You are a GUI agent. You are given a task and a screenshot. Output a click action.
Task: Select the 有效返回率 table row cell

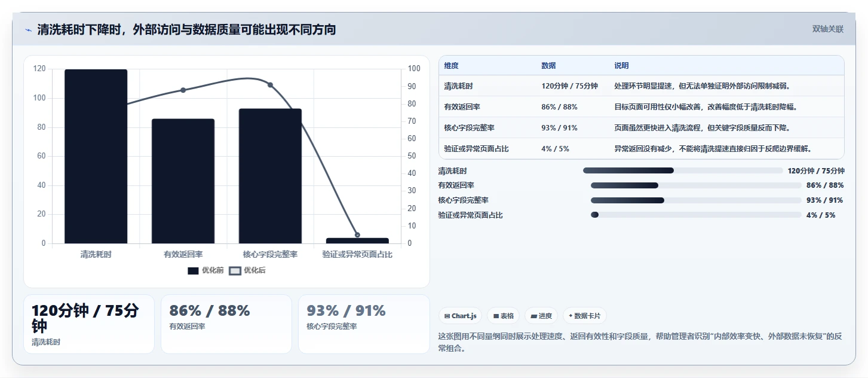pos(462,107)
